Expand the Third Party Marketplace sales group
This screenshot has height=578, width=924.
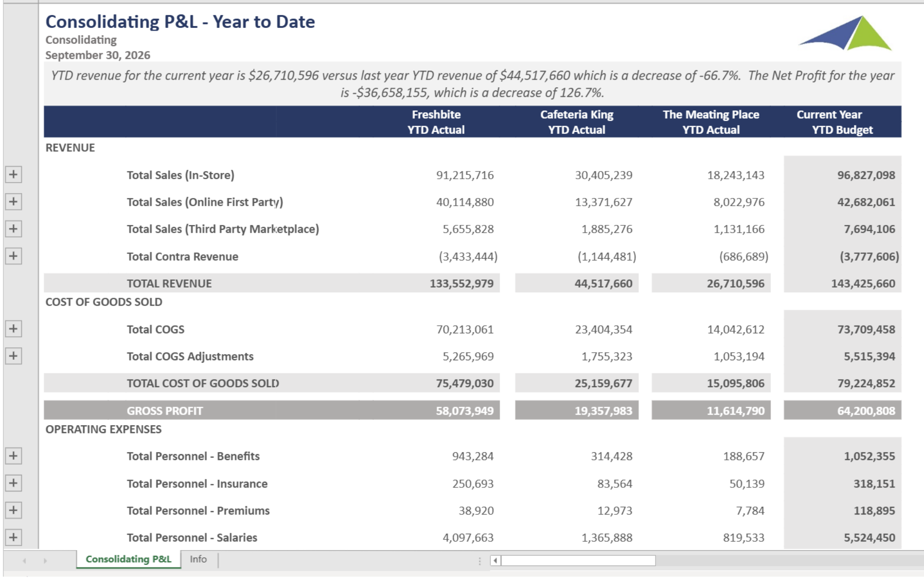(x=13, y=229)
